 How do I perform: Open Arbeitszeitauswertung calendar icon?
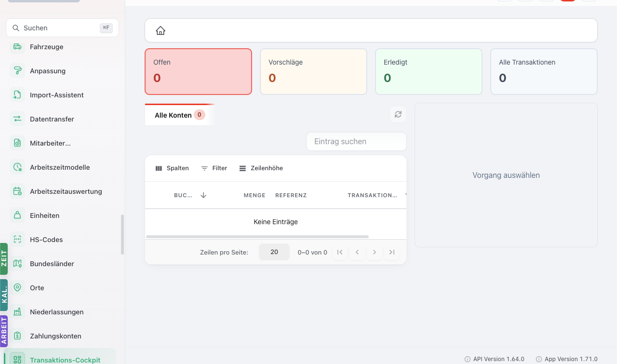[x=17, y=191]
